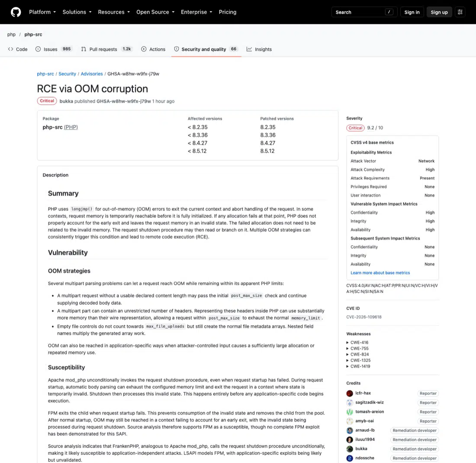Screen dimensions: 476x463
Task: Click the Sign up button
Action: click(439, 12)
